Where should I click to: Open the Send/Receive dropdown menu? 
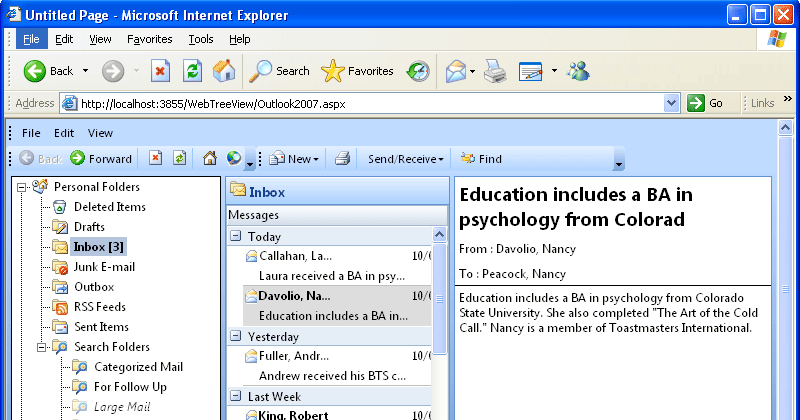(x=404, y=158)
